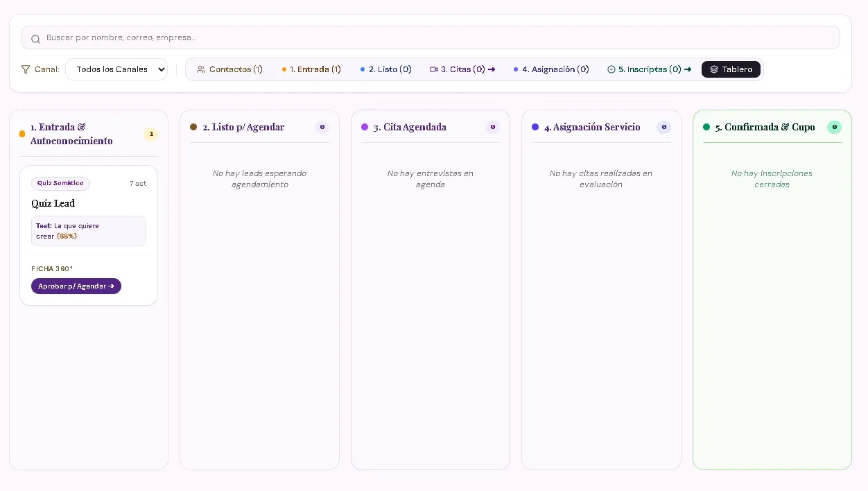Click the funnel filter icon beside Canal
Image resolution: width=868 pixels, height=491 pixels.
(26, 69)
